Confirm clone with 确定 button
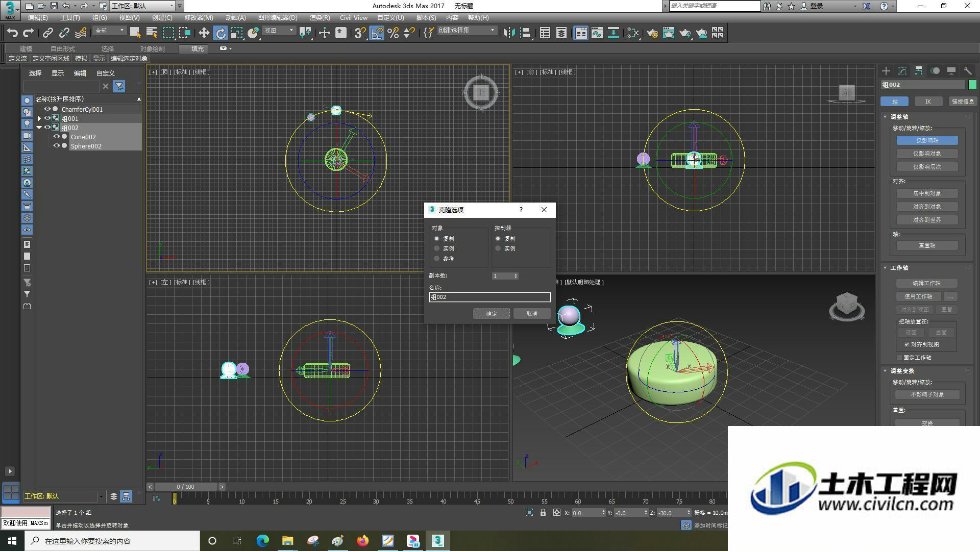 [492, 314]
